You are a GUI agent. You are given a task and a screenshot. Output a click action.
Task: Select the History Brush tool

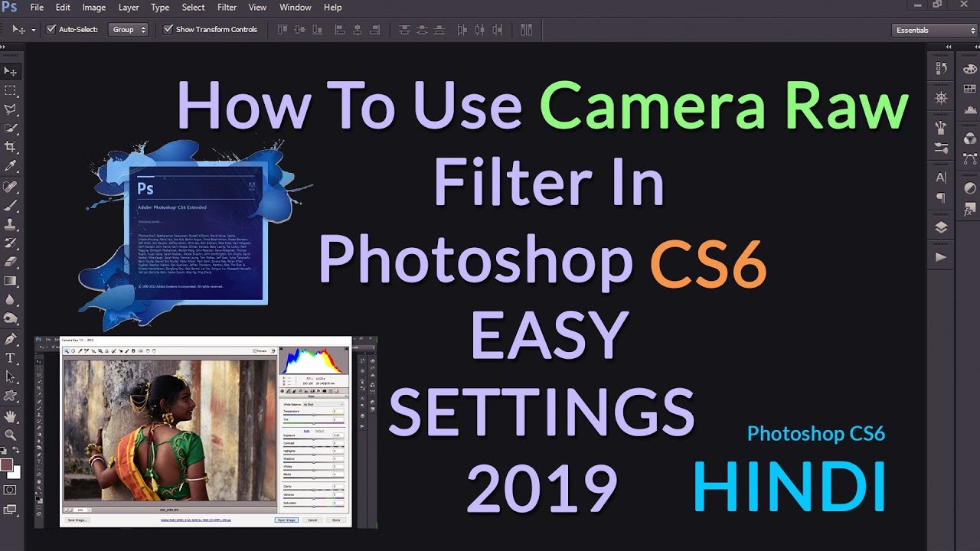11,243
